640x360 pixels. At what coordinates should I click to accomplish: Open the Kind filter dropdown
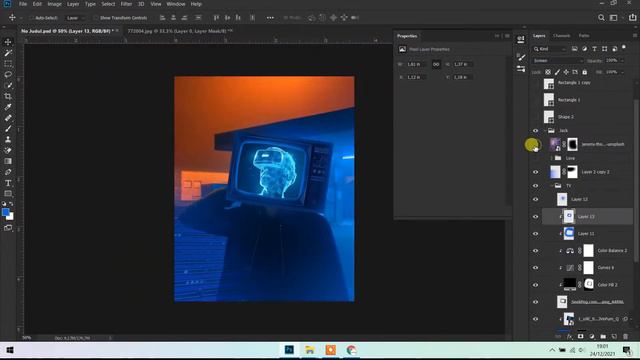click(549, 49)
